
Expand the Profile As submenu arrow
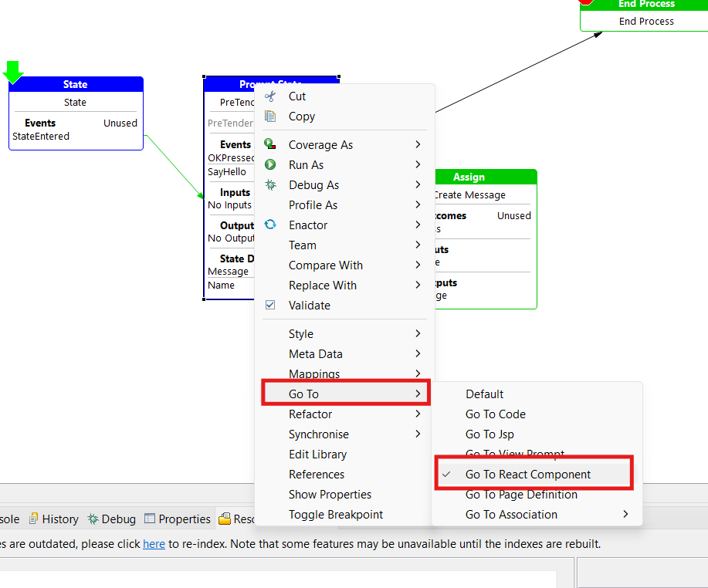tap(418, 205)
